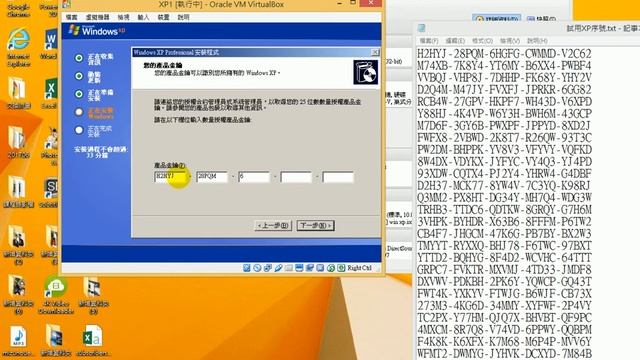Image resolution: width=640 pixels, height=360 pixels.
Task: Click the line starting 4MXCM-8R7Q8 in Notepad
Action: 504,329
